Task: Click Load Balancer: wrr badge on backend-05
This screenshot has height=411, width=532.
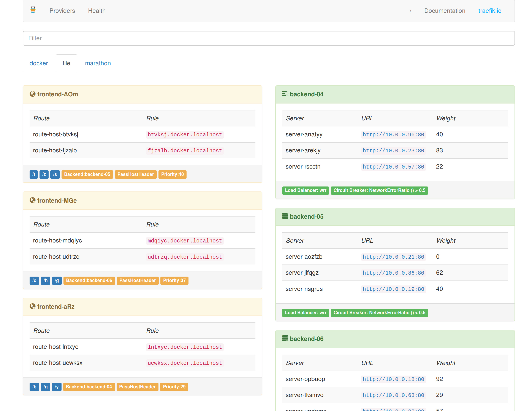Action: 305,312
